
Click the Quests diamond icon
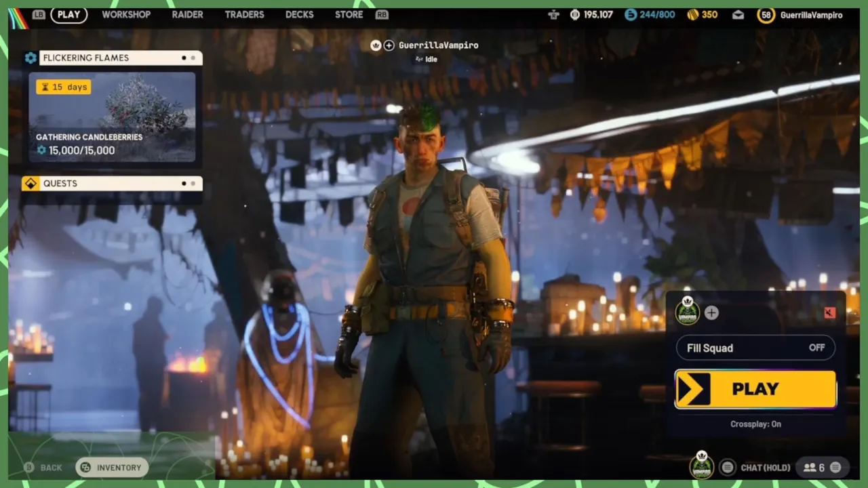coord(31,184)
